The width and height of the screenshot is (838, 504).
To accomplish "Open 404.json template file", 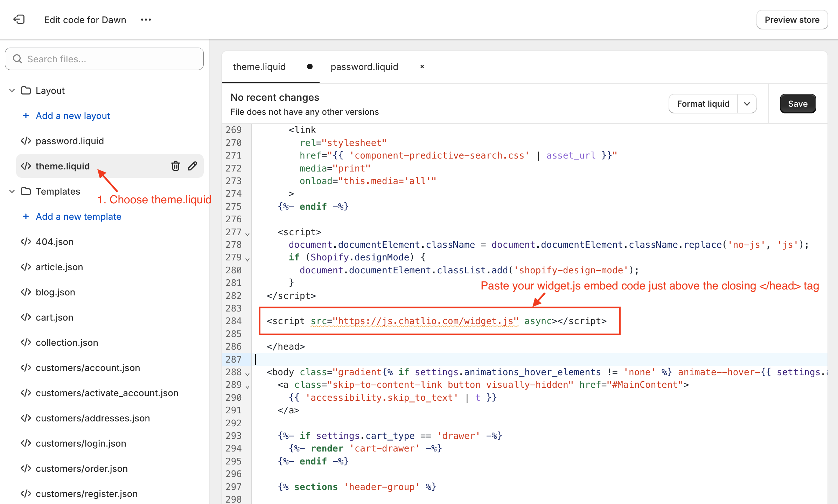I will click(x=55, y=242).
